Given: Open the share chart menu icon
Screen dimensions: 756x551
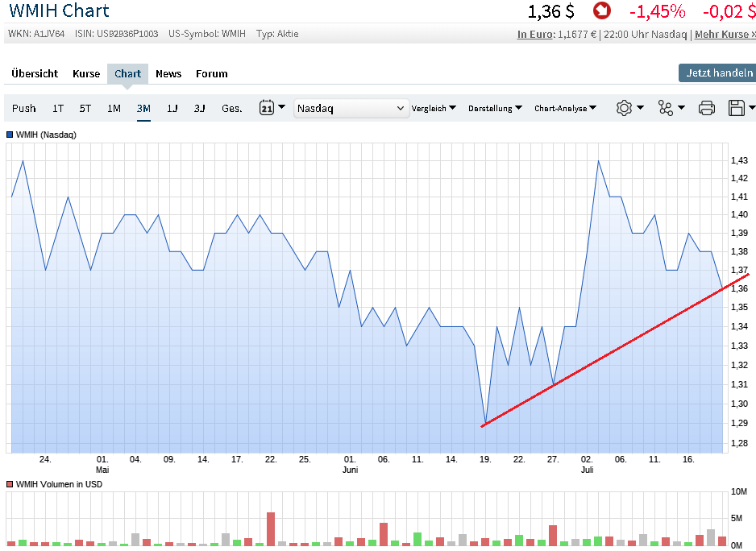Looking at the screenshot, I should pyautogui.click(x=666, y=107).
